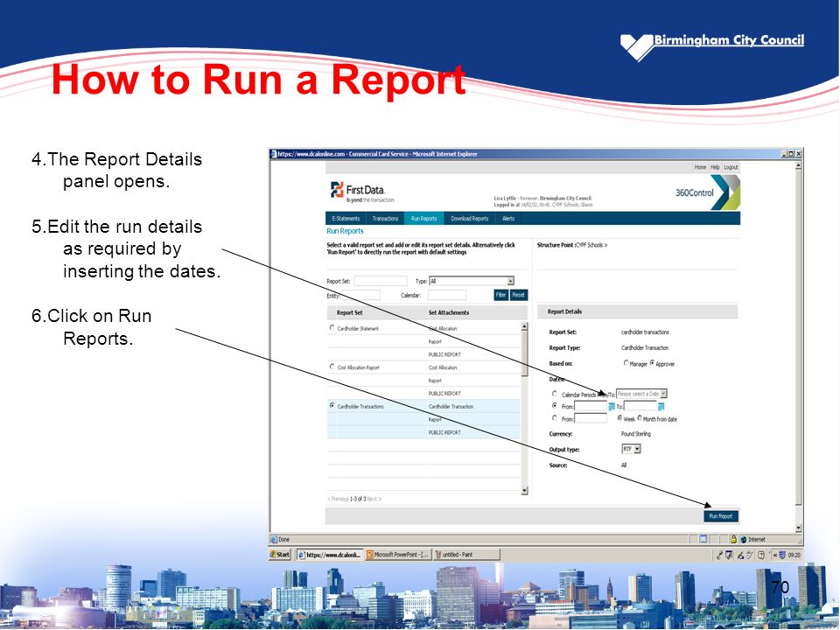Screen dimensions: 840x630
Task: Click the Run Report button
Action: coord(720,516)
